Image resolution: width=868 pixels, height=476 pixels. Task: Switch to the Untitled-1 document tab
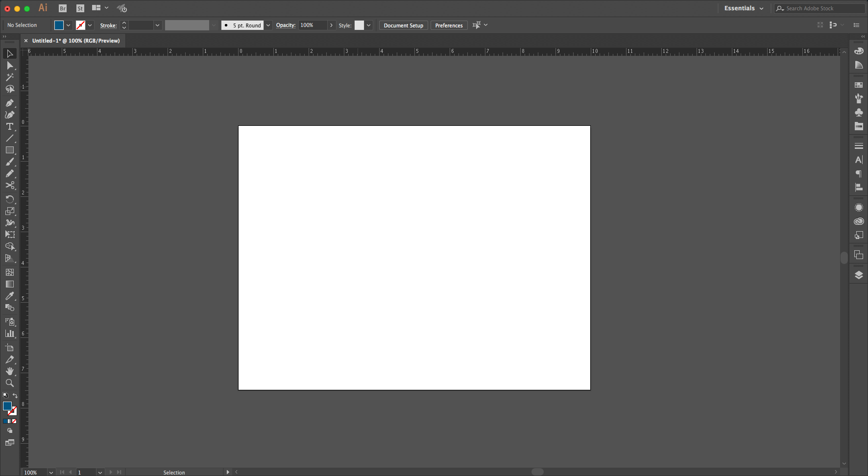point(76,41)
